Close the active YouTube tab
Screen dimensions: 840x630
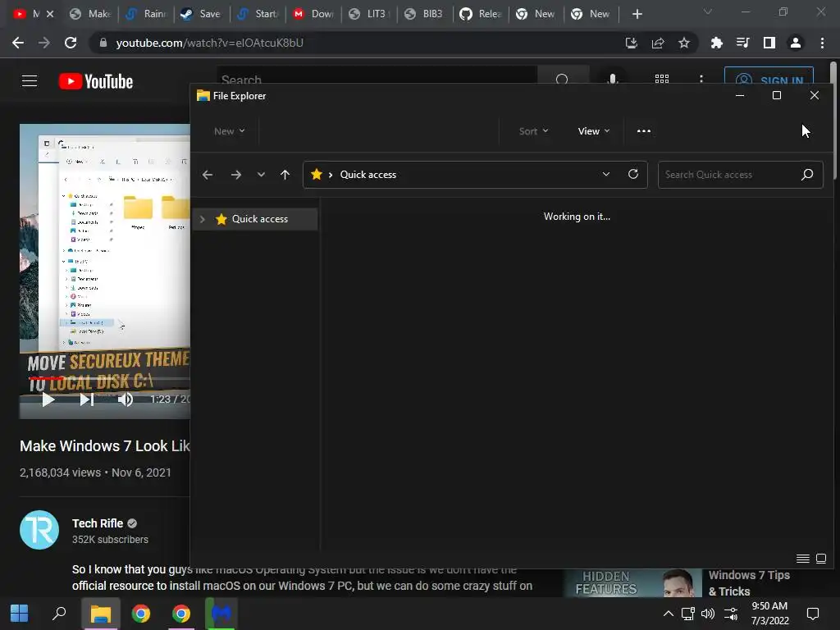[x=50, y=14]
